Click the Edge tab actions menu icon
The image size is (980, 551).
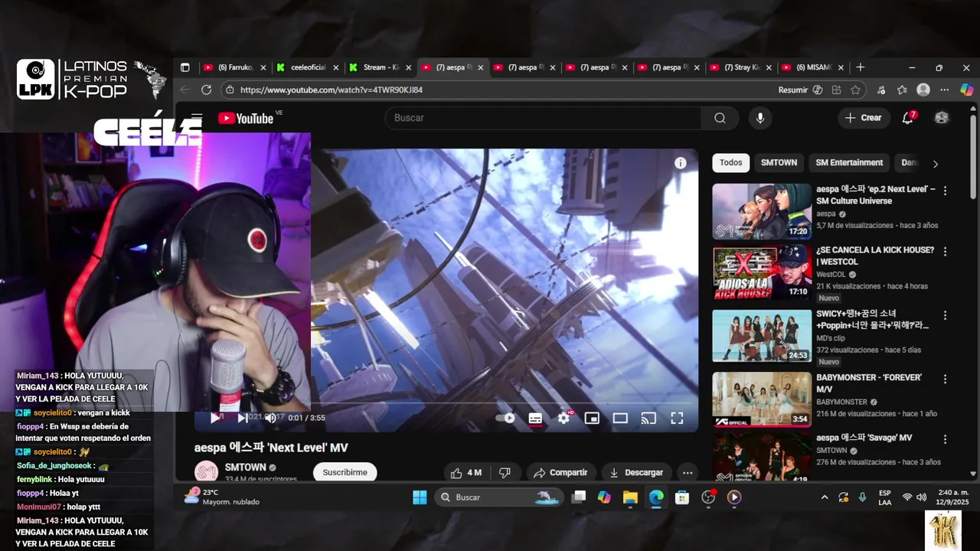tap(185, 67)
